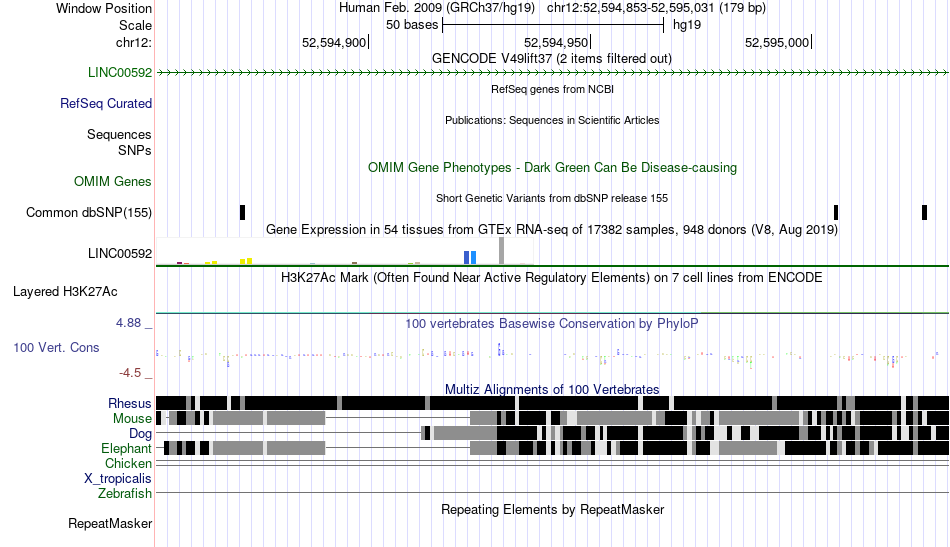The height and width of the screenshot is (547, 950).
Task: Click the tall gray GTEx expression bar
Action: (501, 251)
